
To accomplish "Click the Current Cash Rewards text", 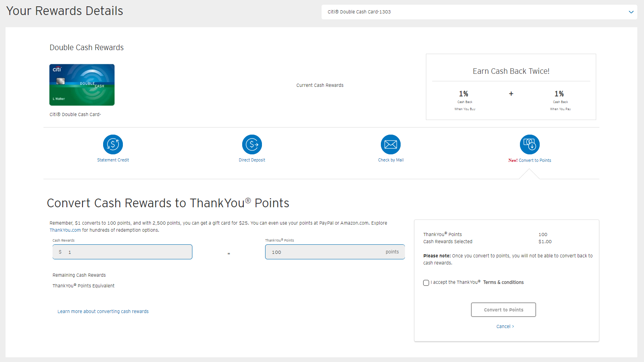I will click(320, 85).
